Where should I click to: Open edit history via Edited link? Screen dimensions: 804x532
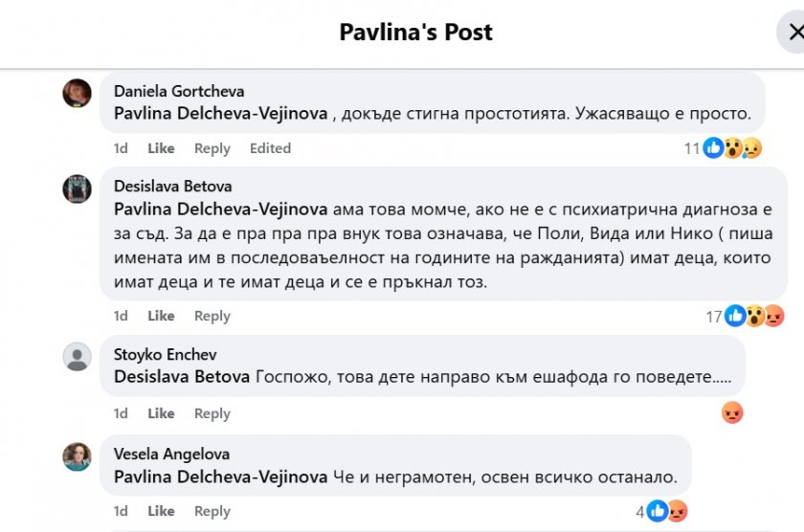[270, 148]
